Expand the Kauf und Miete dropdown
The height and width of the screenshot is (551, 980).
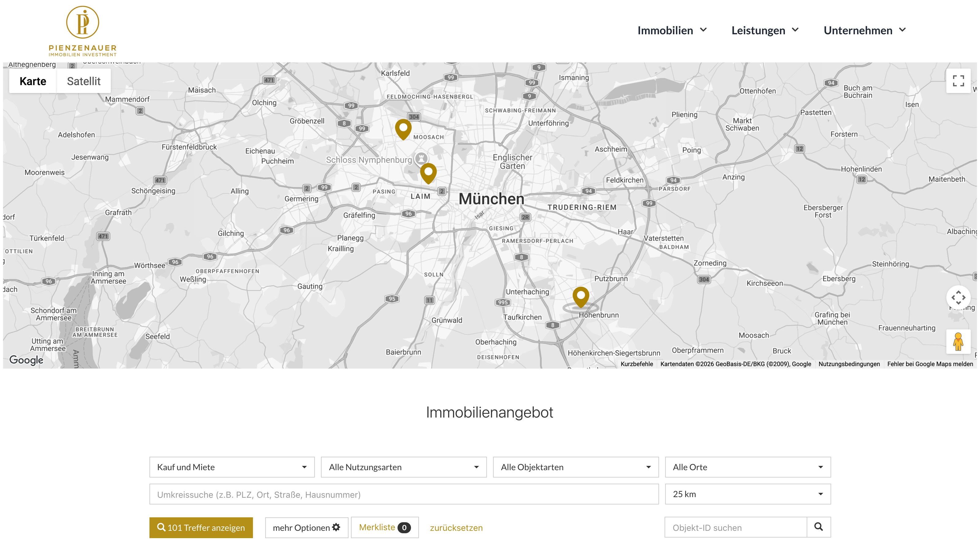[x=232, y=467]
